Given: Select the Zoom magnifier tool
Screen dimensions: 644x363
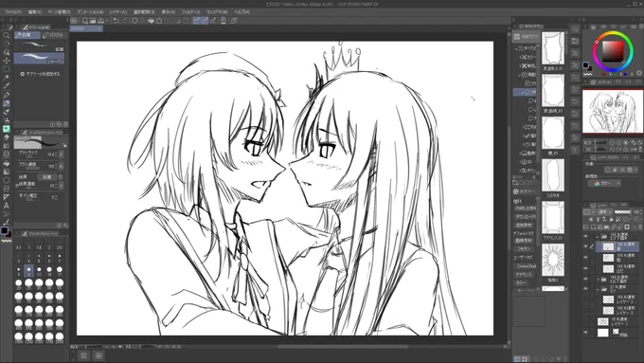Looking at the screenshot, I should coord(7,35).
